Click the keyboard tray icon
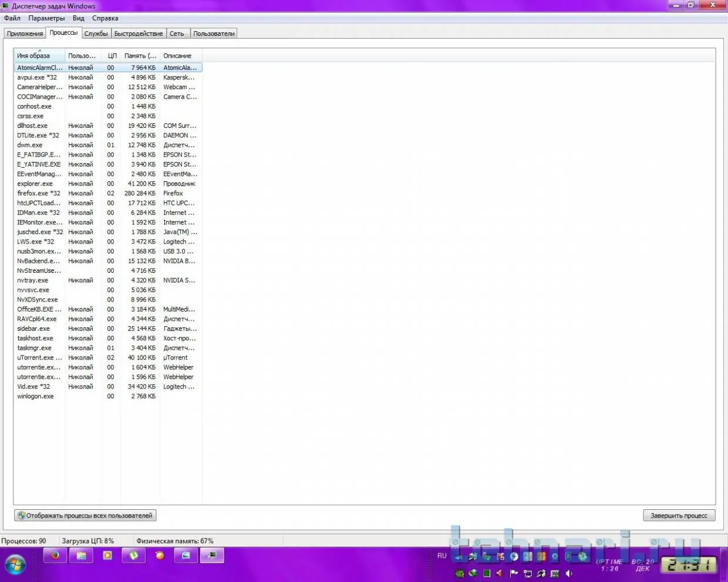Viewport: 728px width, 582px height. click(555, 573)
